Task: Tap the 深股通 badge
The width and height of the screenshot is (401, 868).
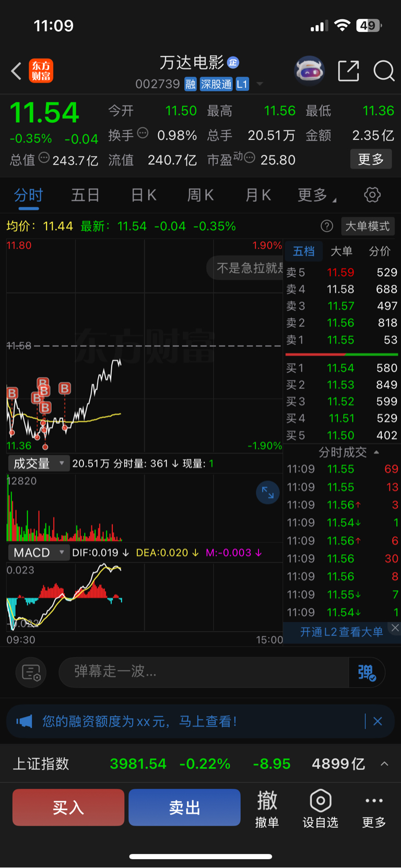Action: [216, 84]
